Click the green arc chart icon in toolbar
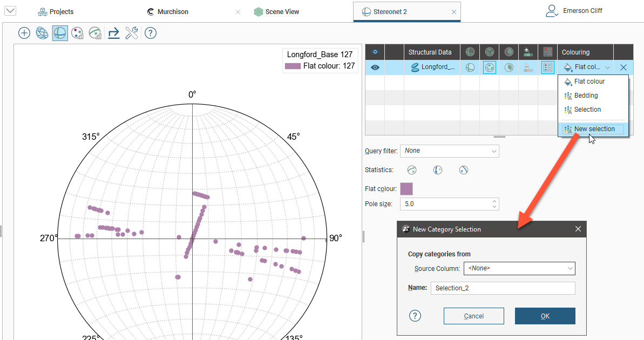The height and width of the screenshot is (340, 644). pos(96,33)
